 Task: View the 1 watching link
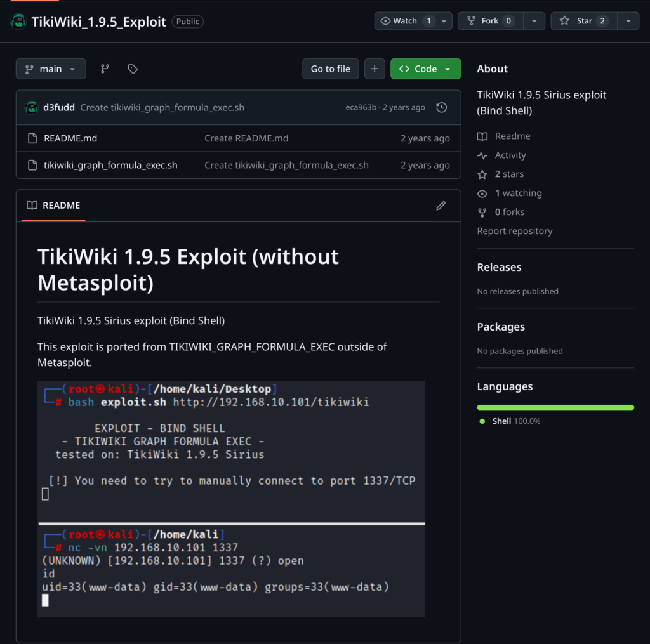(x=518, y=194)
